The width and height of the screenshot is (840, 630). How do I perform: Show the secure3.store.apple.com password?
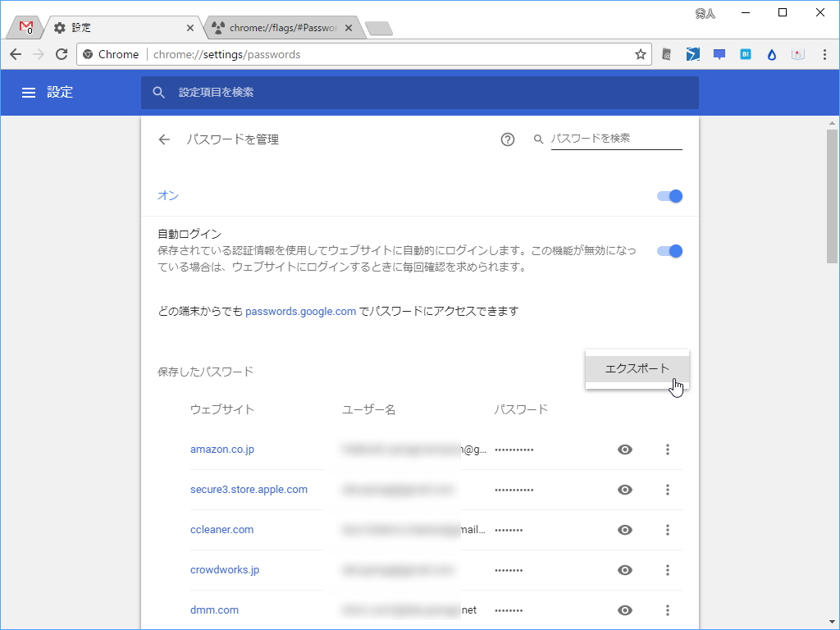(x=624, y=490)
